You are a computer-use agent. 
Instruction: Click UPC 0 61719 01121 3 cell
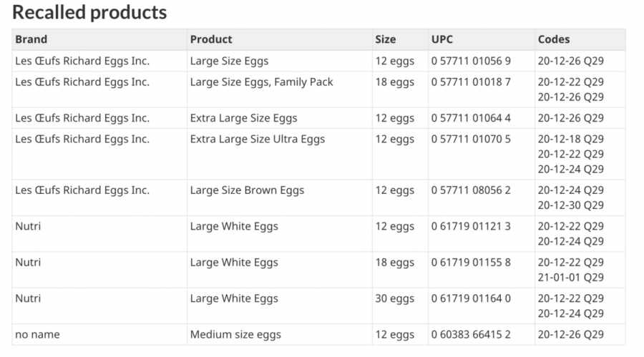click(x=482, y=234)
